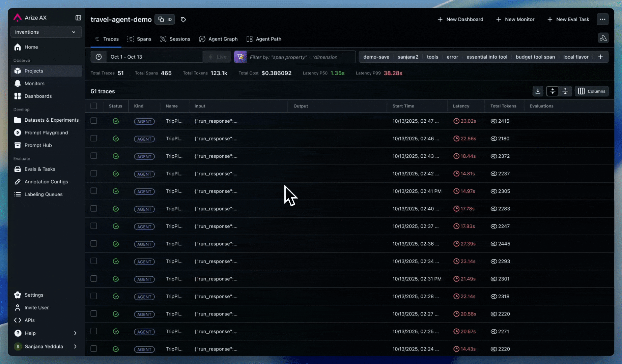Click the Labeling Queues list icon
Viewport: 622px width, 364px height.
(x=18, y=194)
